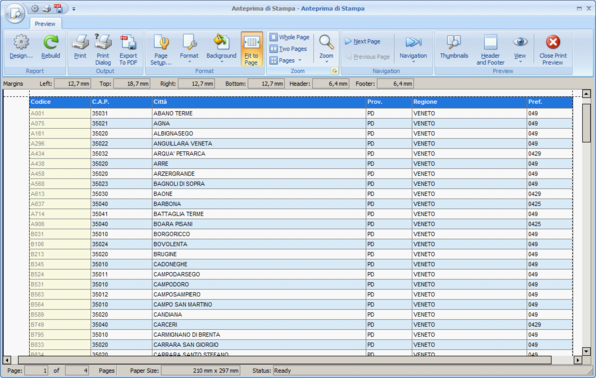Screen dimensions: 596x378
Task: Open Header and Footer
Action: (x=490, y=49)
